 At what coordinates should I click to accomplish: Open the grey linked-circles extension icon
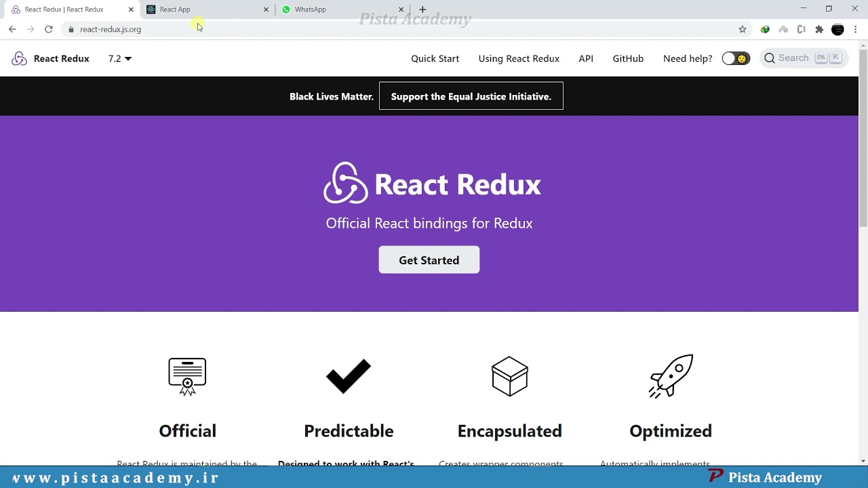click(x=783, y=29)
